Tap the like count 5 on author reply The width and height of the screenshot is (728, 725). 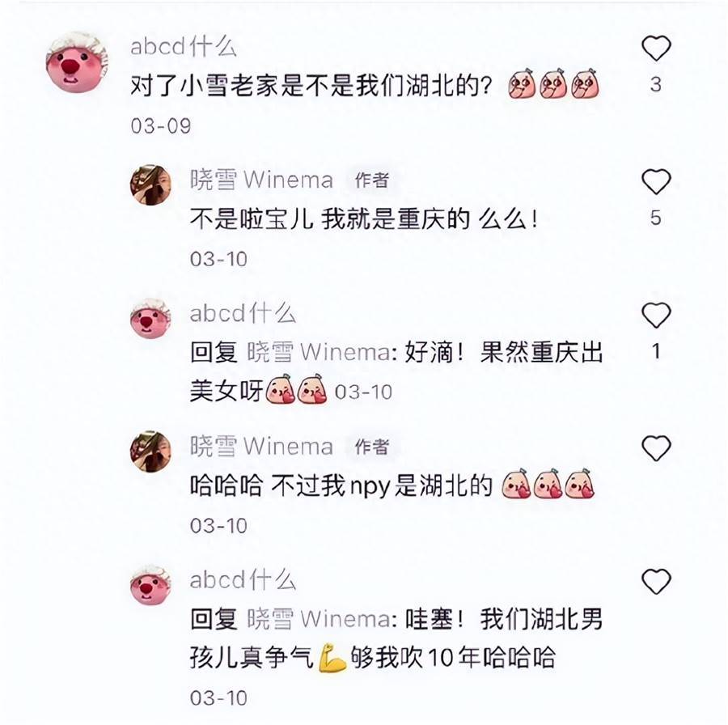point(655,218)
